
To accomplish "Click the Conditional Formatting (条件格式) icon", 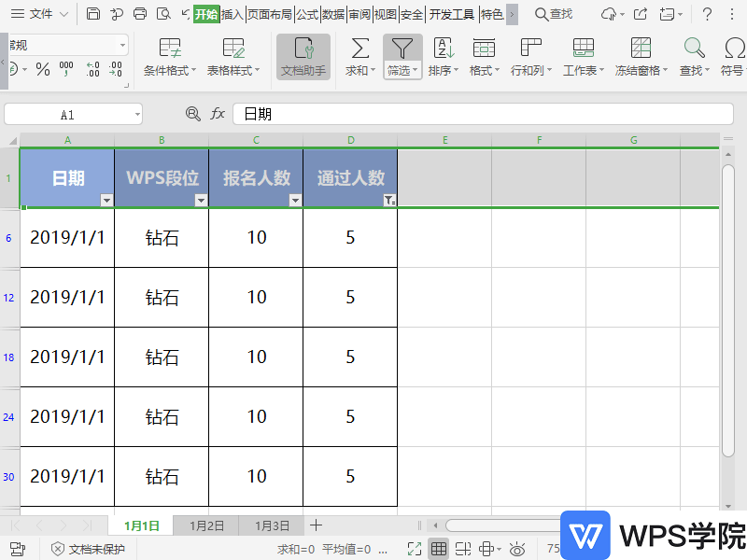I will click(170, 49).
